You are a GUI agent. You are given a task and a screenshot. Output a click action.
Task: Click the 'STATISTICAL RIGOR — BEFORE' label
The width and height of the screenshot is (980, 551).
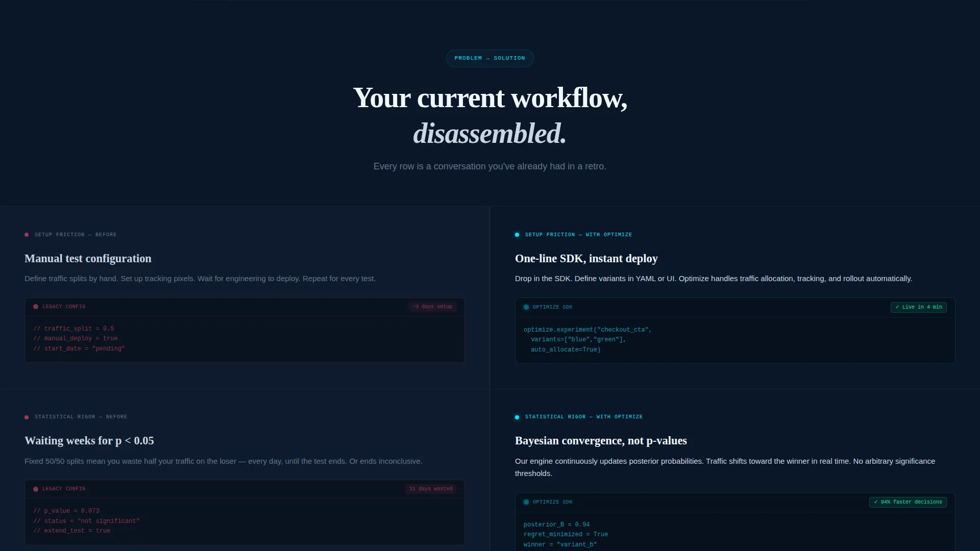[x=81, y=417]
